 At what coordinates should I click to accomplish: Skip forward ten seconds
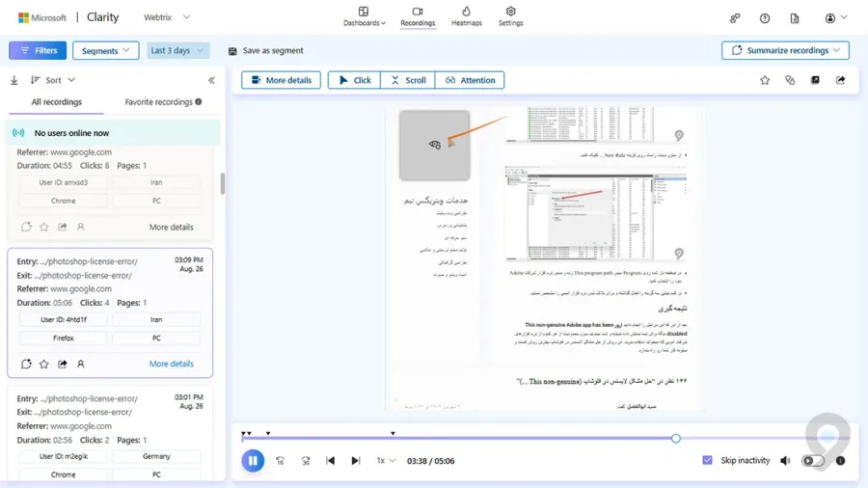(x=306, y=460)
